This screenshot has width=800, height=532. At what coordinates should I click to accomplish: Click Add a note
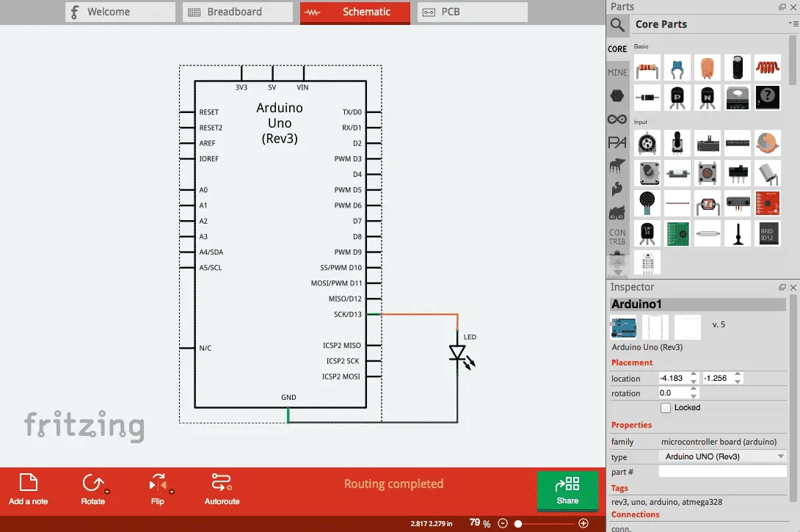(x=29, y=489)
